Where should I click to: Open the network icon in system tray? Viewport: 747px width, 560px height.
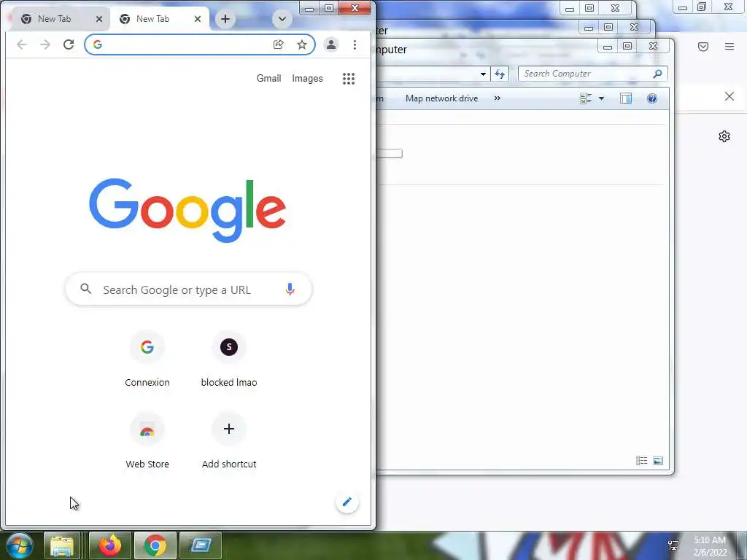[x=673, y=545]
